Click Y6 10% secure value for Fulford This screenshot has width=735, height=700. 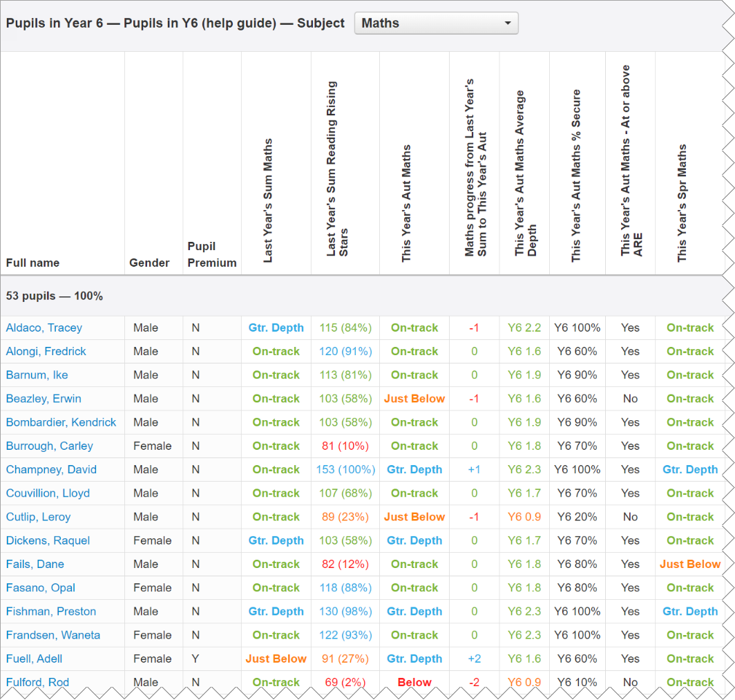pos(577,682)
